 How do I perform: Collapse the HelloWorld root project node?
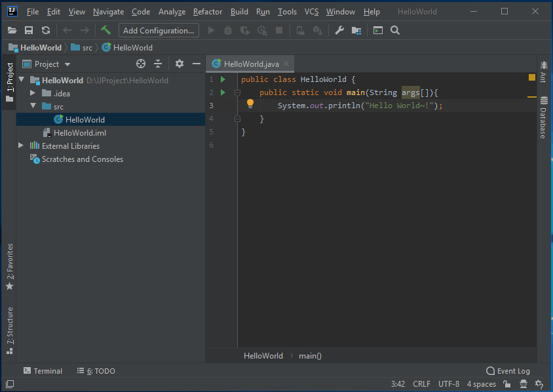(22, 80)
